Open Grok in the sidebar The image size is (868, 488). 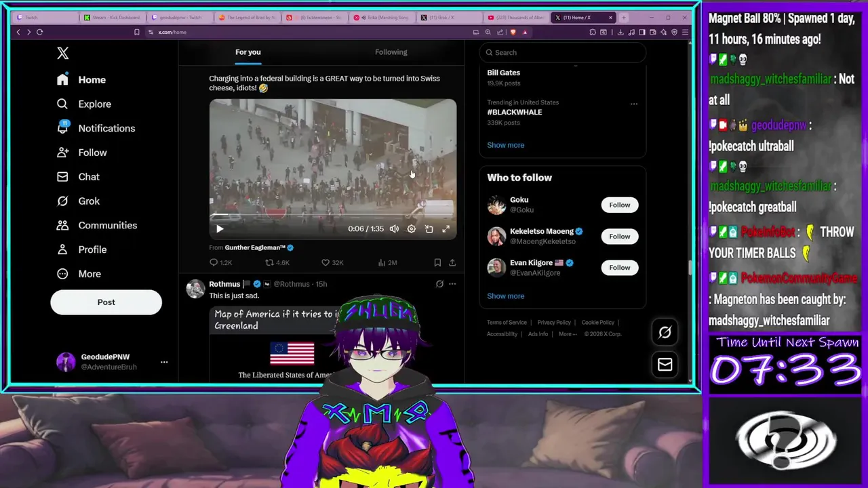click(x=78, y=201)
